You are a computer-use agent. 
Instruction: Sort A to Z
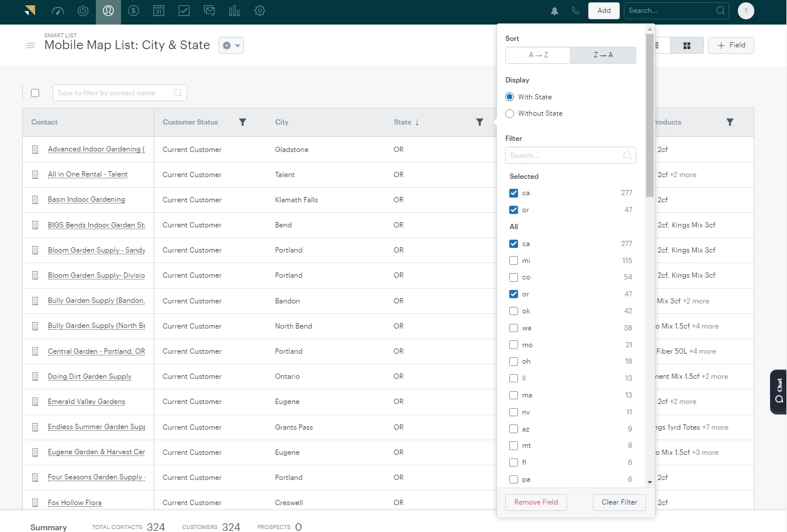point(538,55)
